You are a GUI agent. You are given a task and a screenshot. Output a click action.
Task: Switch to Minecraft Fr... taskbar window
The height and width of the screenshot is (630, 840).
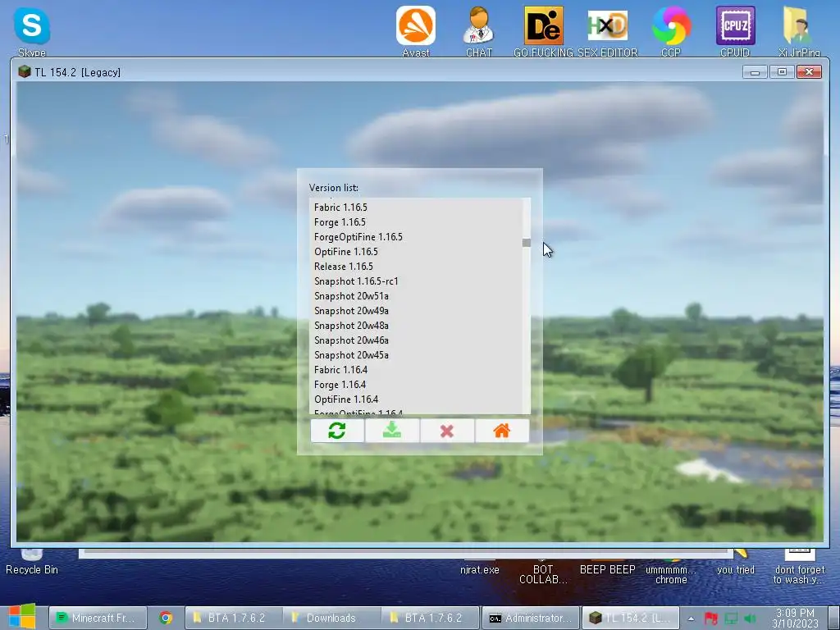(98, 618)
